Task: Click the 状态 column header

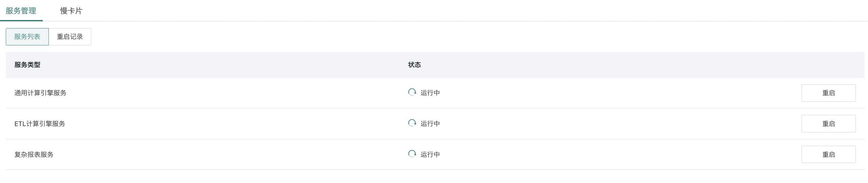Action: (x=414, y=65)
